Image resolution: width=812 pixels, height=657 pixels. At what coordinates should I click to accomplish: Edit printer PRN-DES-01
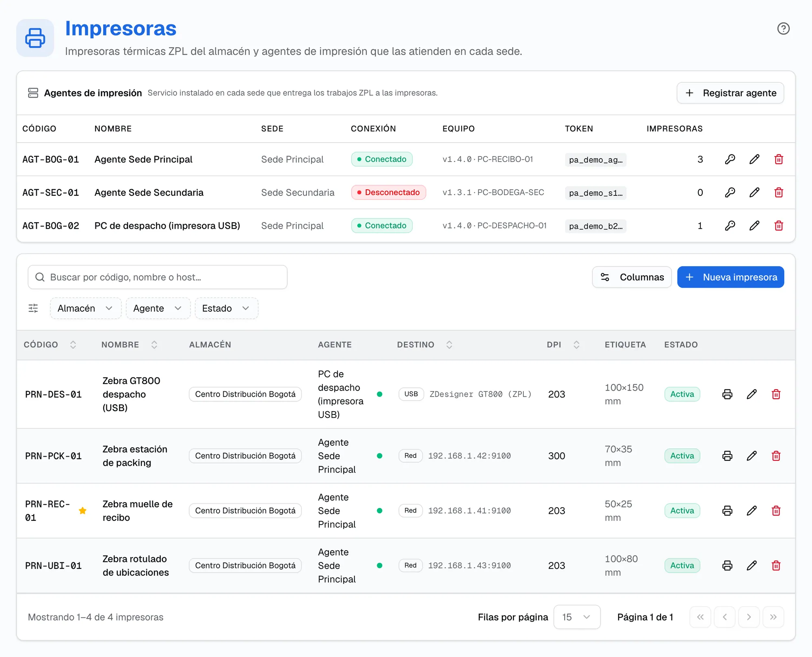point(752,394)
